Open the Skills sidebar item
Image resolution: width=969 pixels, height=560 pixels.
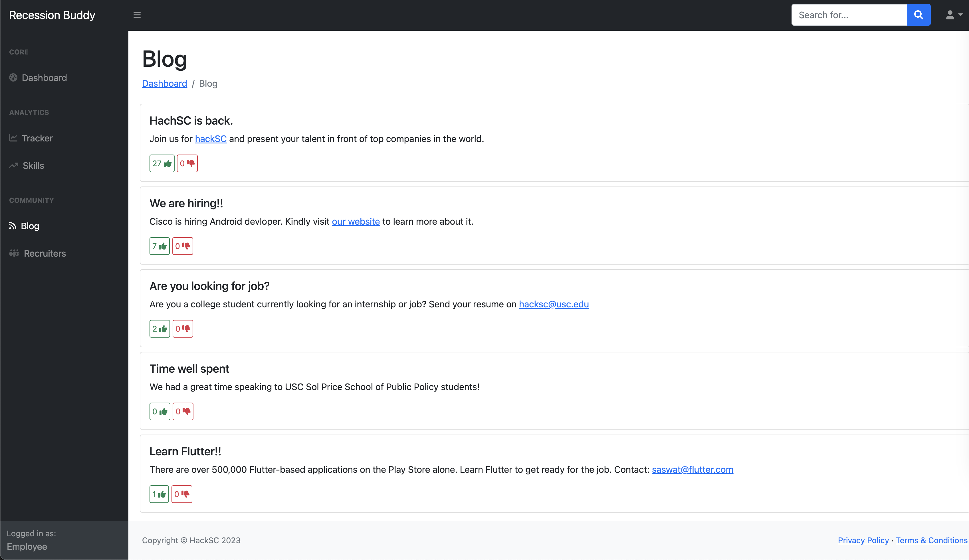tap(33, 166)
